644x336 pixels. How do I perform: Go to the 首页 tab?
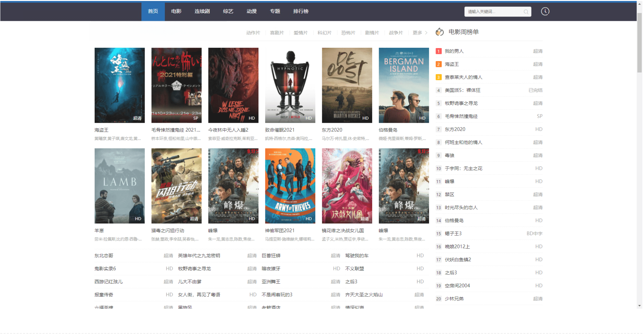pos(153,11)
